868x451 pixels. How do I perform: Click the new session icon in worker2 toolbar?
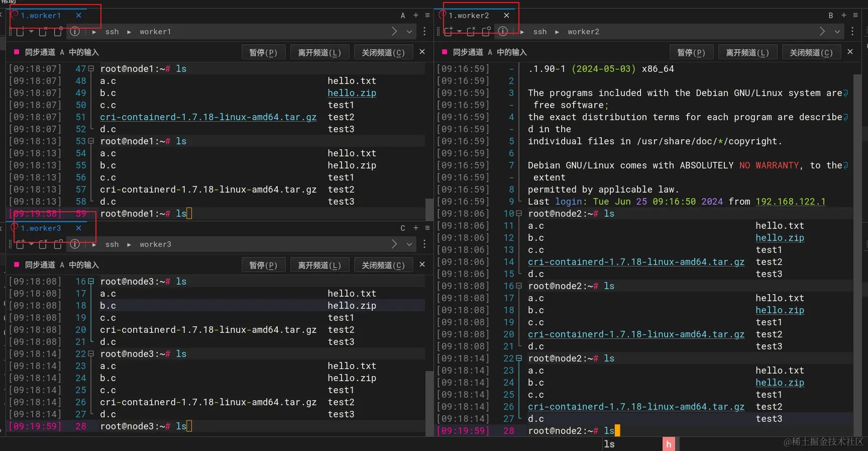449,32
